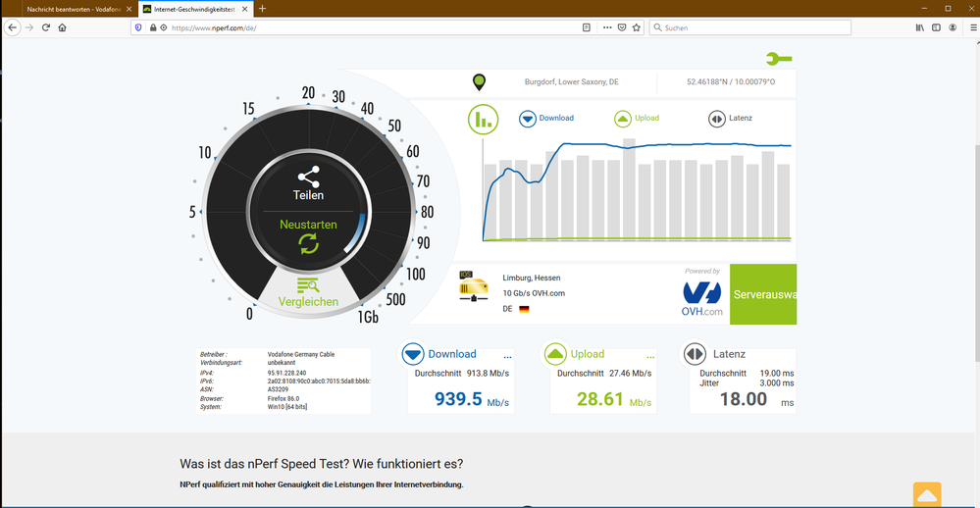
Task: Click the orange scroll-to-top button
Action: coord(927,494)
